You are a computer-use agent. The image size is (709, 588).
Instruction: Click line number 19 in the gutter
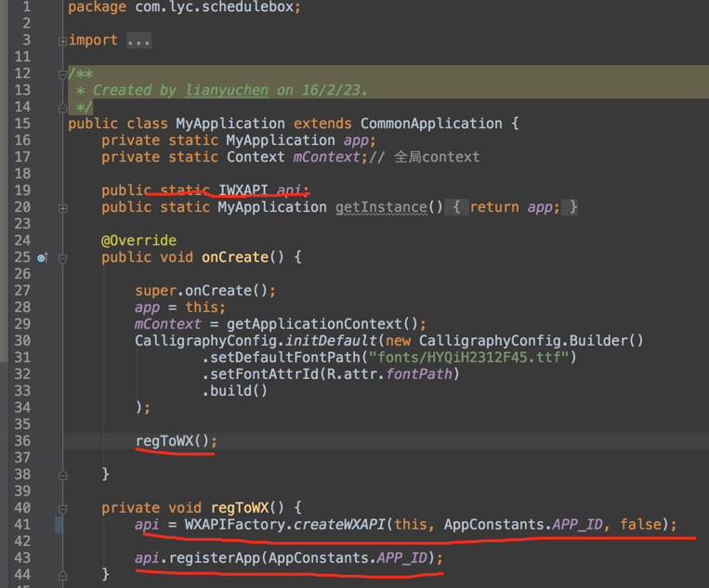pos(22,189)
